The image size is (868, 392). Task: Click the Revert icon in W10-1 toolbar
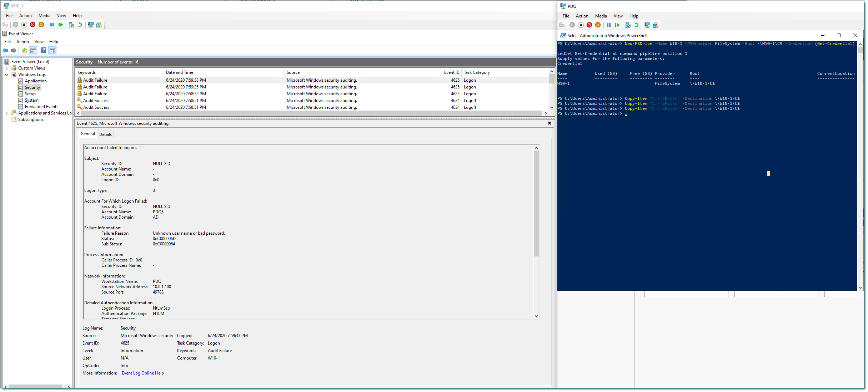(80, 25)
